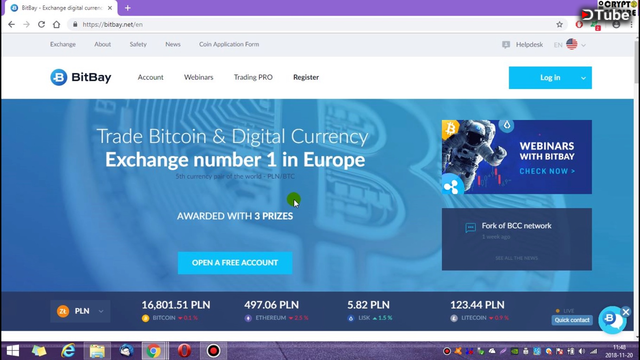Click the Log in button
The width and height of the screenshot is (640, 360).
point(550,78)
